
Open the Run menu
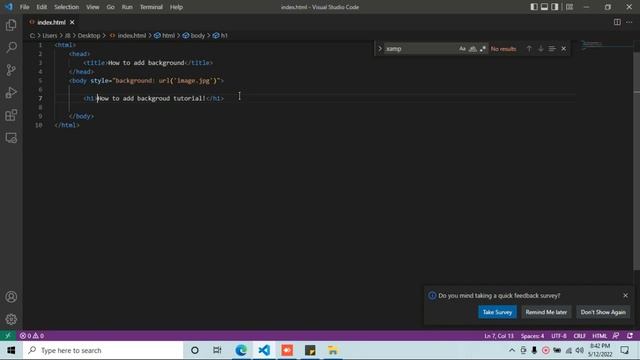[127, 7]
